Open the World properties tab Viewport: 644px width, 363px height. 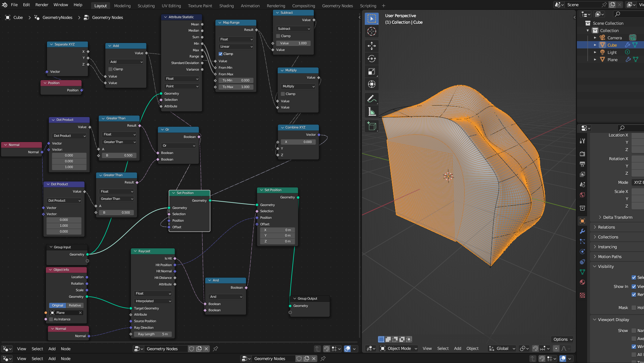click(x=582, y=194)
